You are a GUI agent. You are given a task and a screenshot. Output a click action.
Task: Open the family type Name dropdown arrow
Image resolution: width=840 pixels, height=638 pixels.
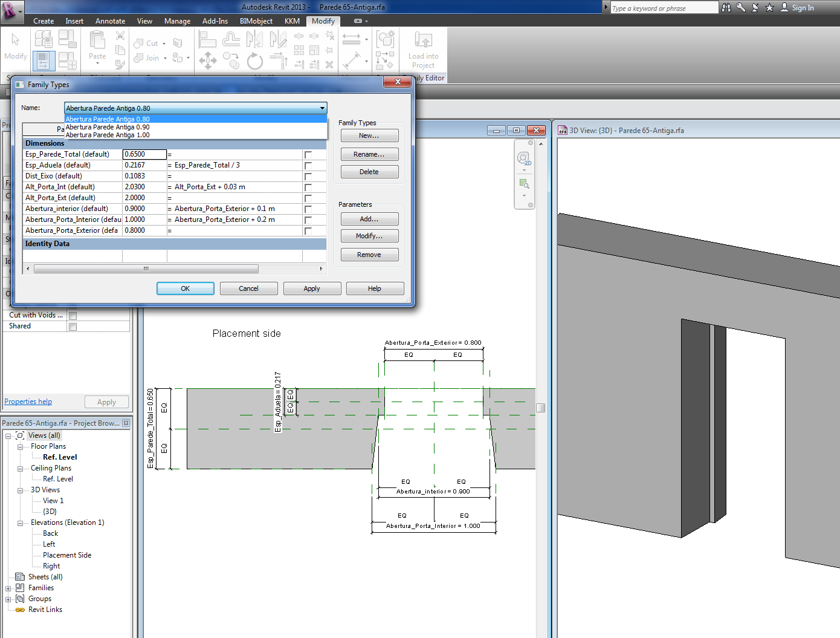(322, 108)
